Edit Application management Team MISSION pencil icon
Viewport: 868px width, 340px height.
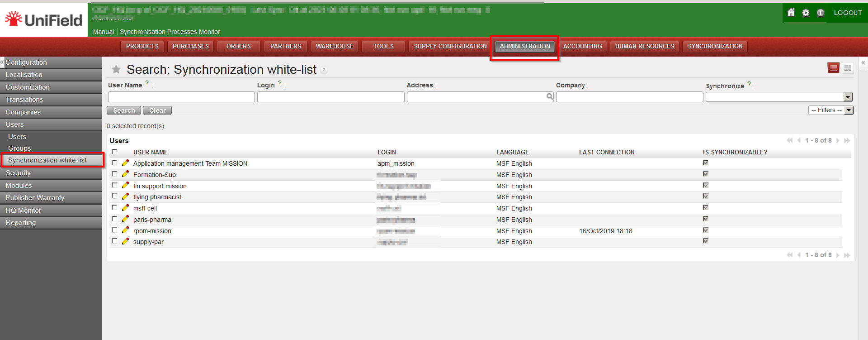tap(125, 163)
